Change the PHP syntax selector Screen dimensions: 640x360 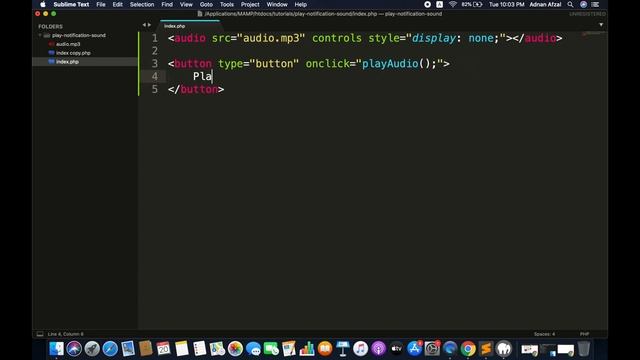[584, 334]
